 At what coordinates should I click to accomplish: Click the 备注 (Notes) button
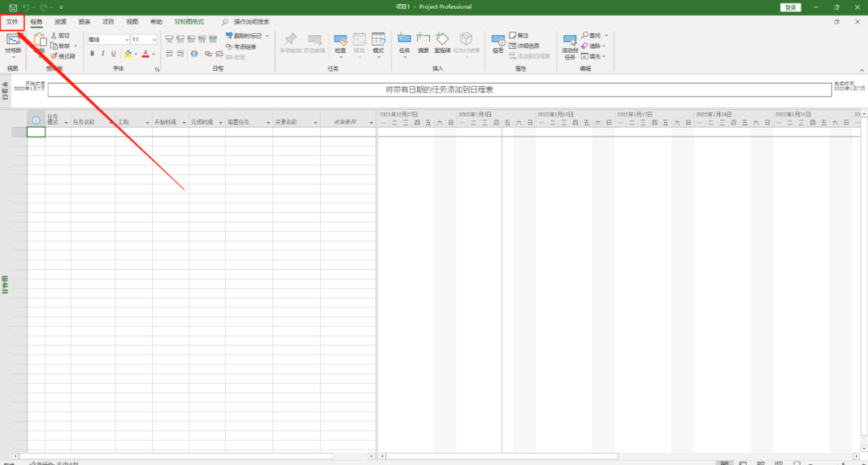[x=523, y=35]
